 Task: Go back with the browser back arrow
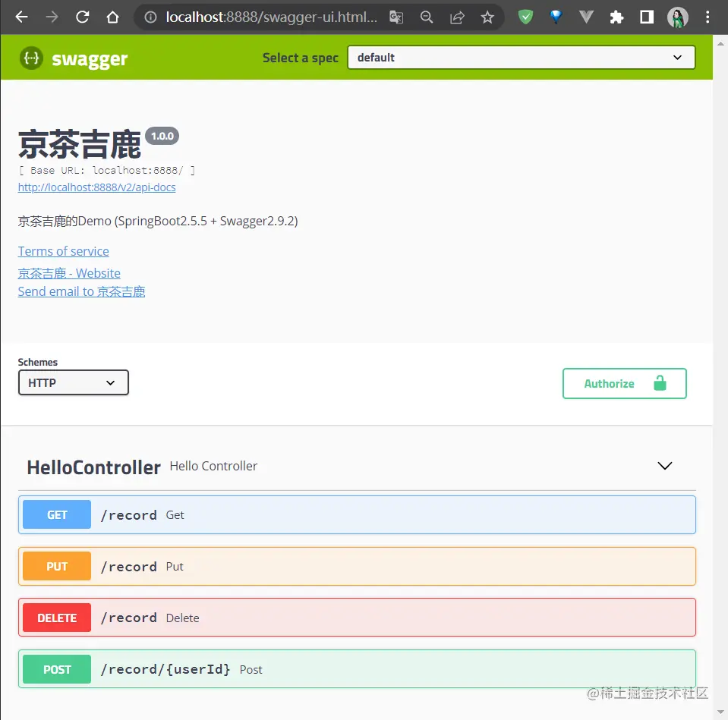[x=21, y=17]
